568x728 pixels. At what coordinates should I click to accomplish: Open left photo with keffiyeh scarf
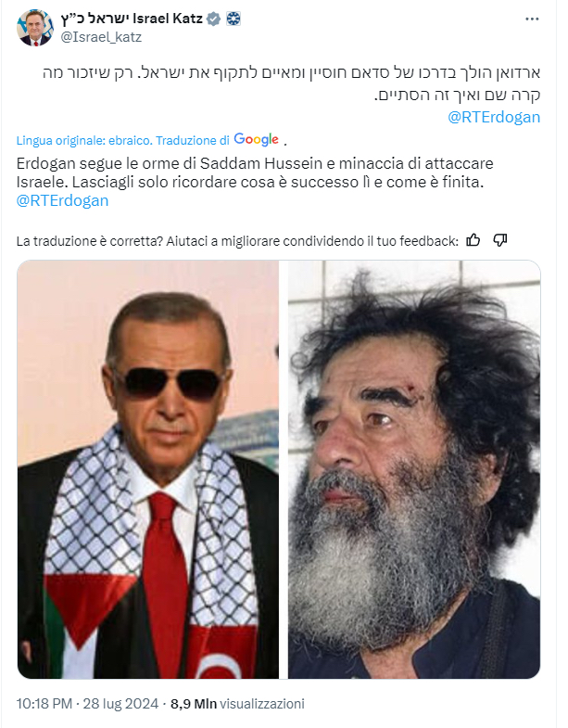(x=148, y=469)
